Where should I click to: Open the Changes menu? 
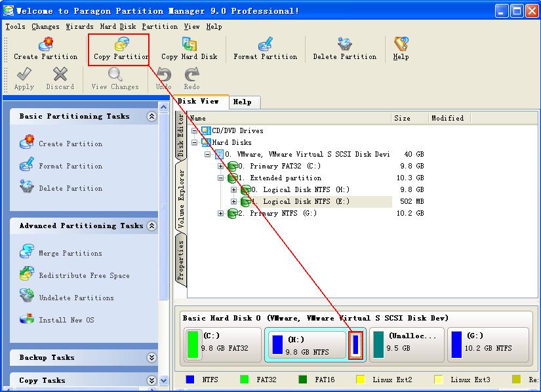coord(45,26)
